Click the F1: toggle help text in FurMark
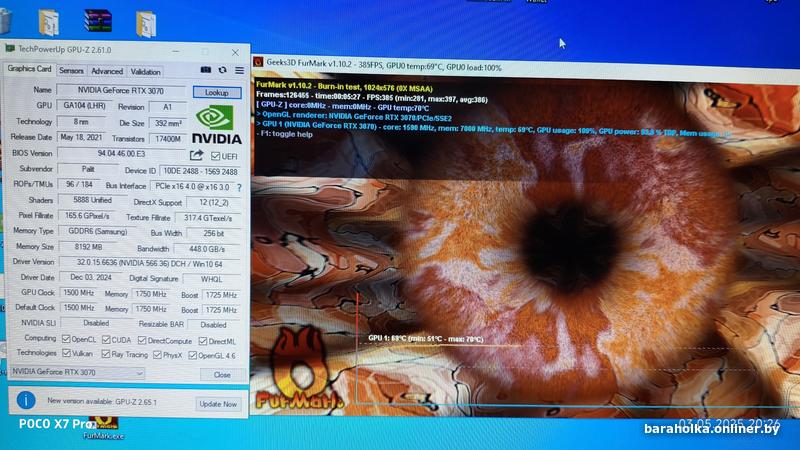 click(x=285, y=134)
